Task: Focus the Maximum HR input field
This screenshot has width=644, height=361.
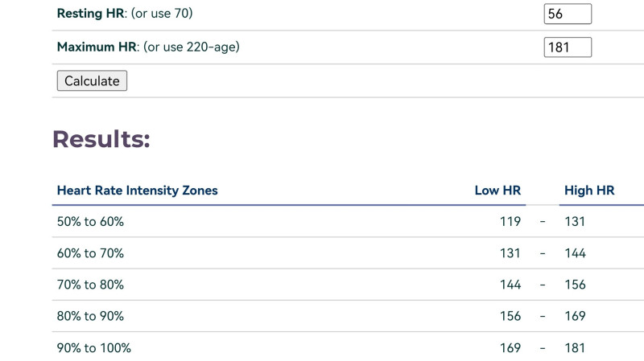Action: coord(568,47)
